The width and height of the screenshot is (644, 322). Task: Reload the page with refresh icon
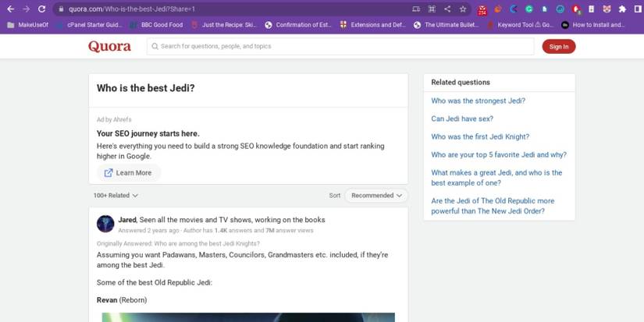41,9
